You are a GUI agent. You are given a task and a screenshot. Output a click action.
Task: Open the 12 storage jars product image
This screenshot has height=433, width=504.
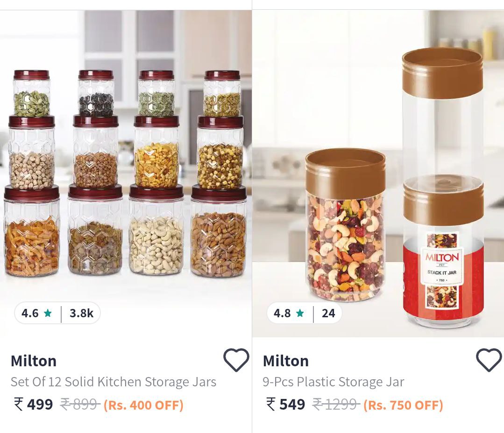(x=126, y=173)
